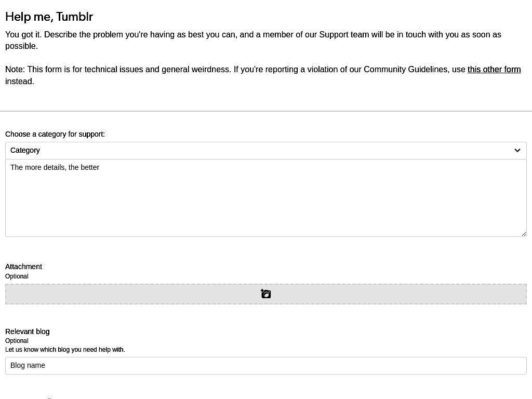Viewport: 532px width, 399px height.
Task: Click the "Relevant blog" field label
Action: coord(27,331)
